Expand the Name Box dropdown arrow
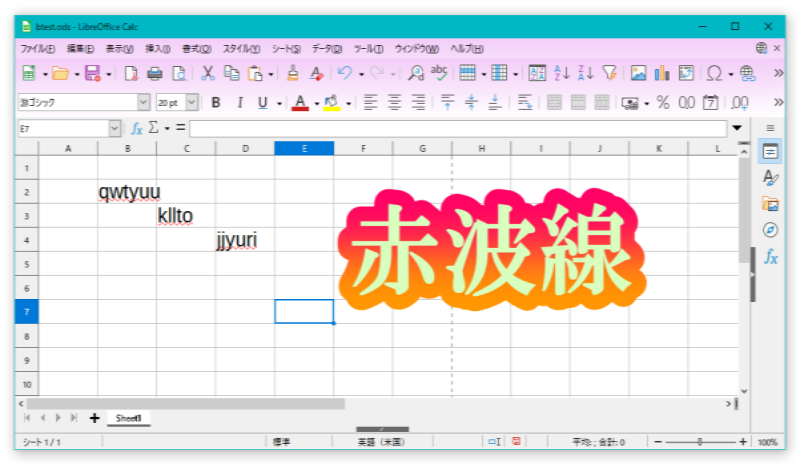The width and height of the screenshot is (800, 465). click(114, 128)
